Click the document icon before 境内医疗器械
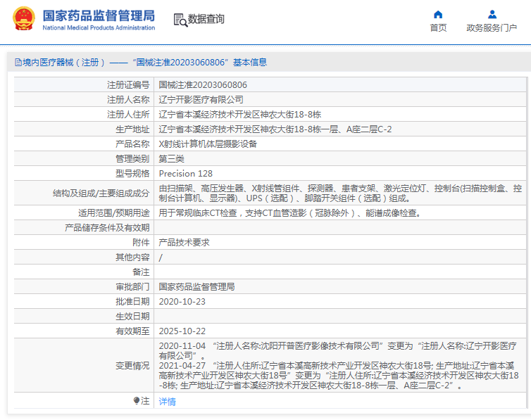Image resolution: width=531 pixels, height=420 pixels. tap(18, 63)
